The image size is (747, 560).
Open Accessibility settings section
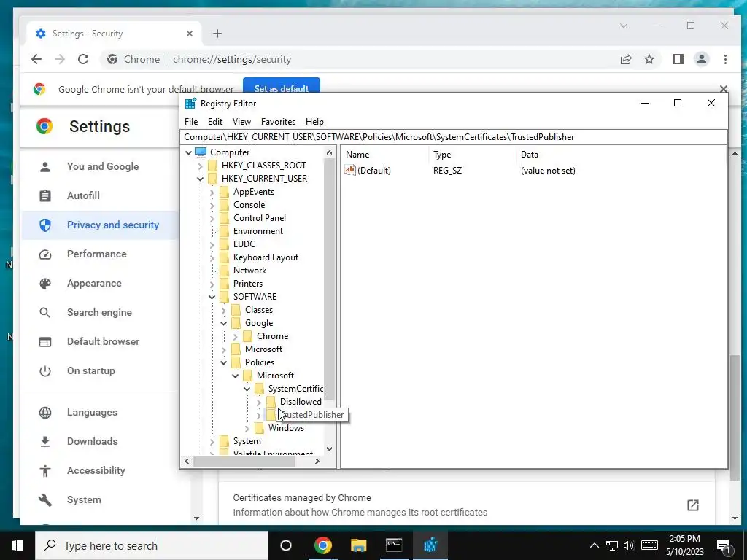[x=96, y=470]
